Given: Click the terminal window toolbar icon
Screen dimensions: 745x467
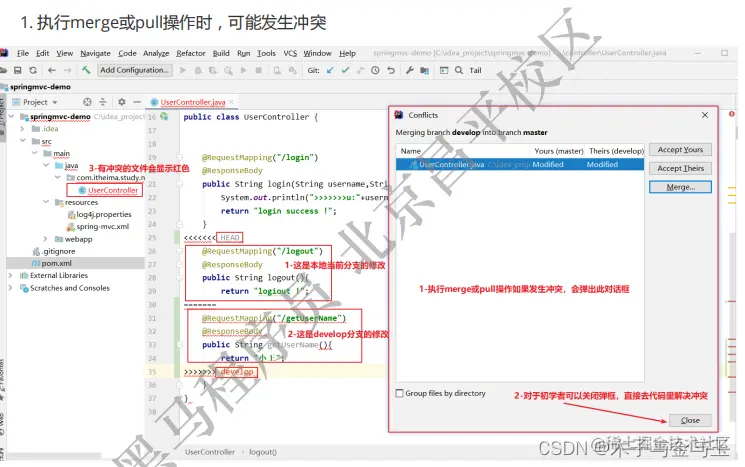Looking at the screenshot, I should click(x=444, y=70).
